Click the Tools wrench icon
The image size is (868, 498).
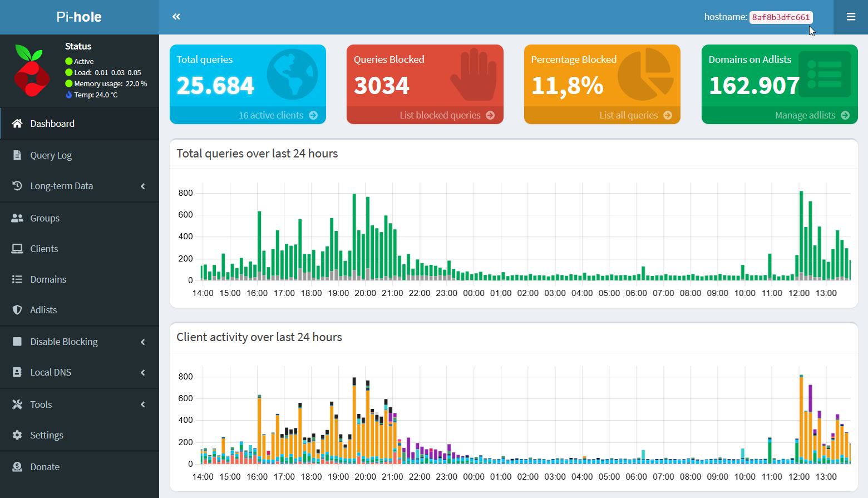[x=17, y=405]
